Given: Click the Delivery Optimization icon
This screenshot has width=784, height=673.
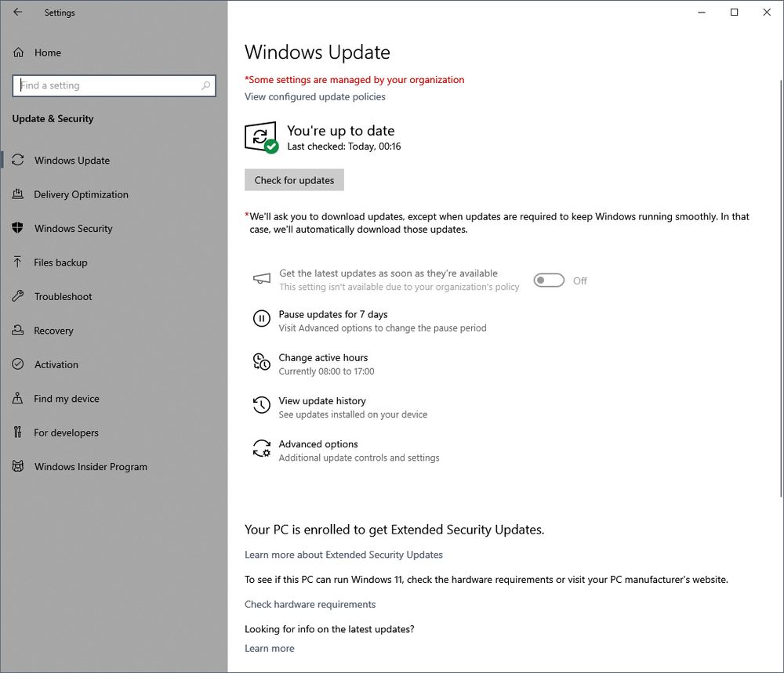Looking at the screenshot, I should pyautogui.click(x=18, y=194).
